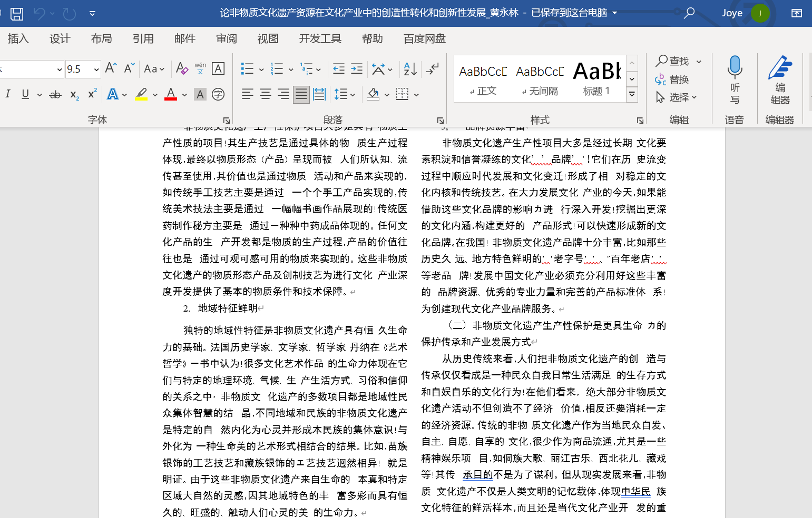Switch to the 百度网盘 tab

click(424, 38)
